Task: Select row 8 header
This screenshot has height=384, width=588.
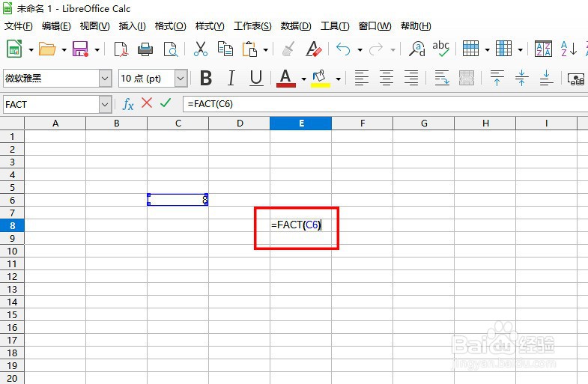Action: pos(12,225)
